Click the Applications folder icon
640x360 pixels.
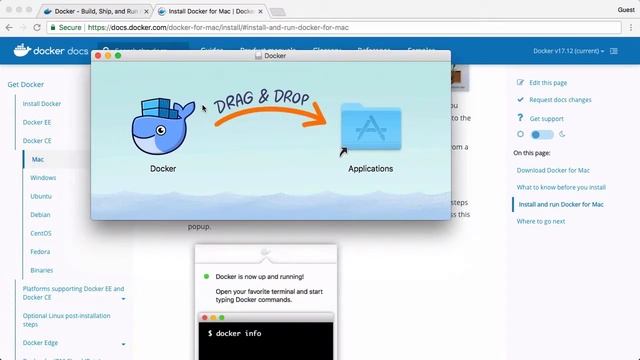tap(371, 127)
